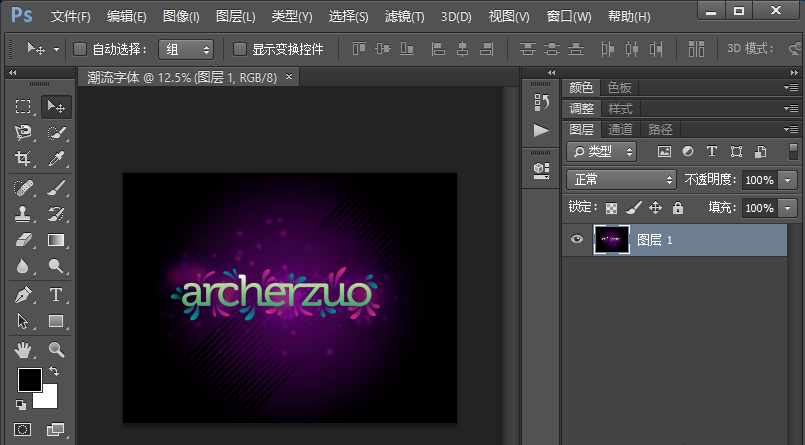Choose the Pen tool
The width and height of the screenshot is (805, 445).
(23, 295)
